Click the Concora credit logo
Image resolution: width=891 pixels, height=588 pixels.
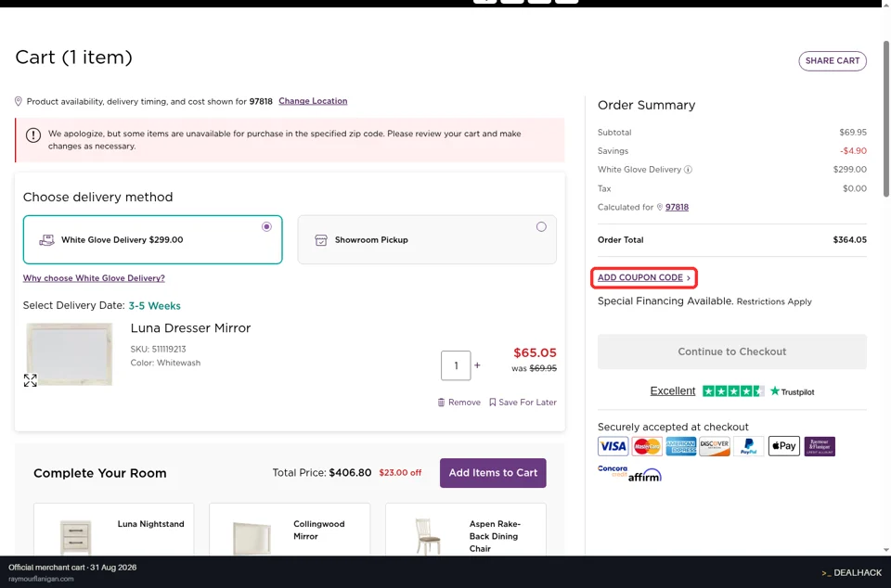[613, 471]
